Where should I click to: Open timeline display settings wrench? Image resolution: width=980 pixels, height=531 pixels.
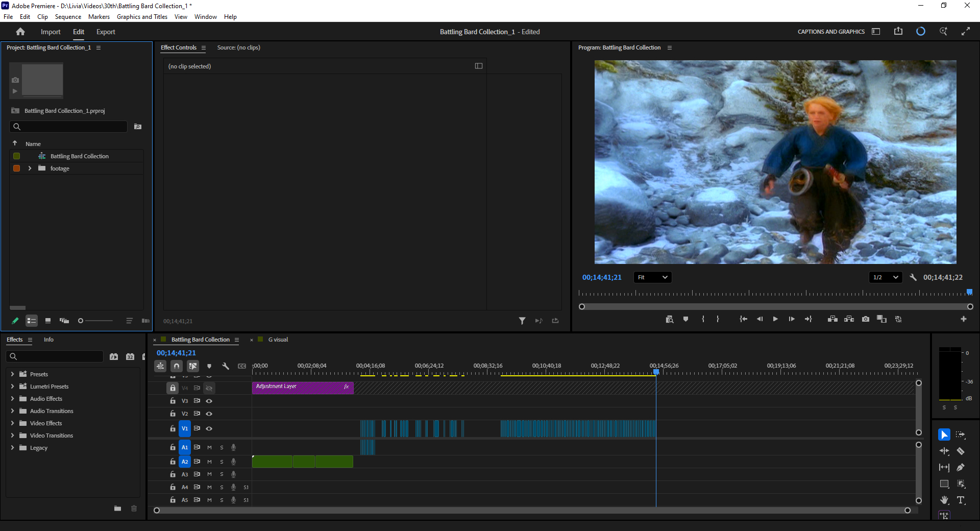click(x=226, y=366)
